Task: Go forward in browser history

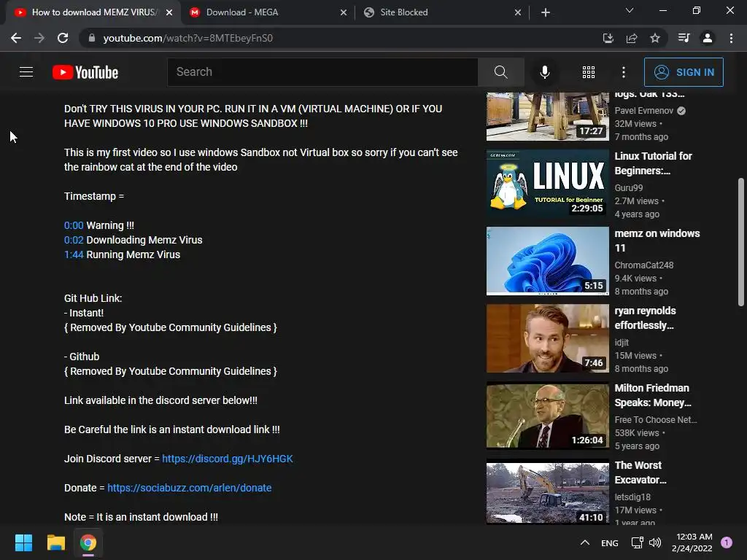Action: 39,38
